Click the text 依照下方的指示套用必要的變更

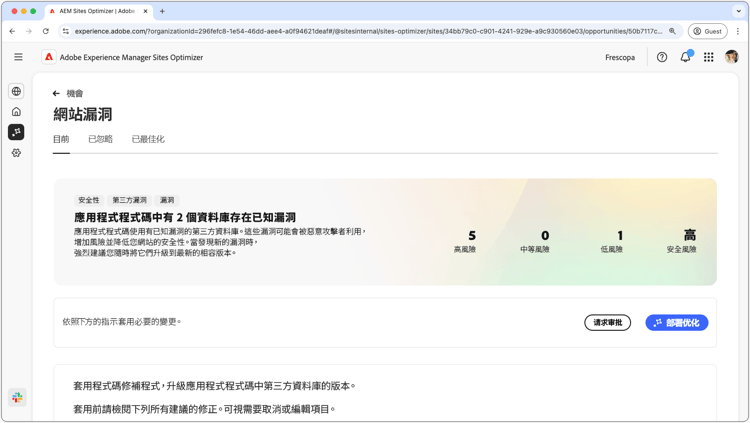click(122, 322)
